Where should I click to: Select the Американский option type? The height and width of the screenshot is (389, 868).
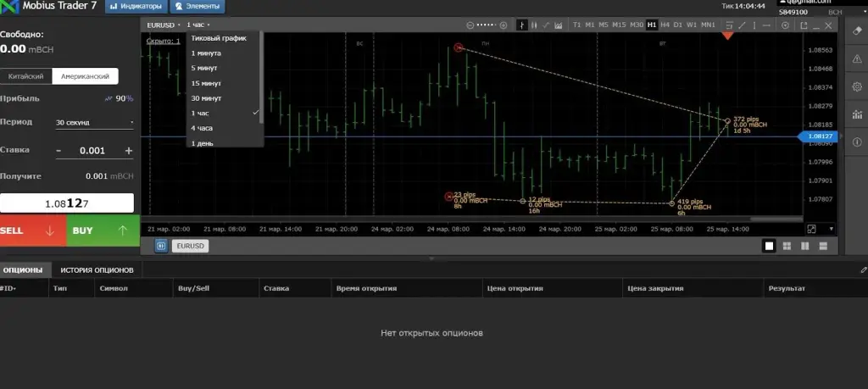(86, 76)
